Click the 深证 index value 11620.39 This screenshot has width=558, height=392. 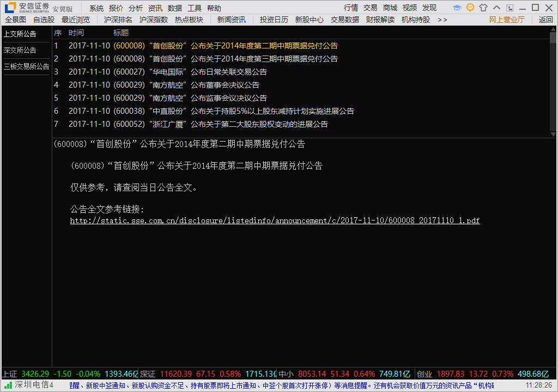click(x=176, y=374)
